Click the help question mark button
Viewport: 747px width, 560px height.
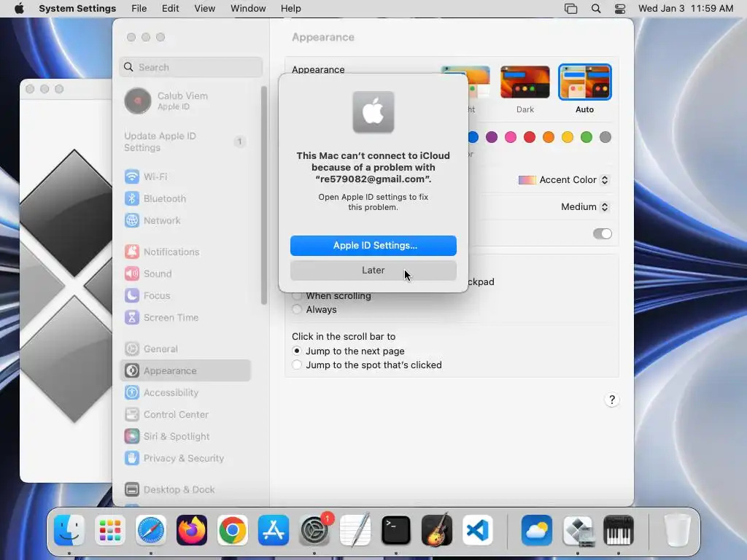[x=612, y=400]
